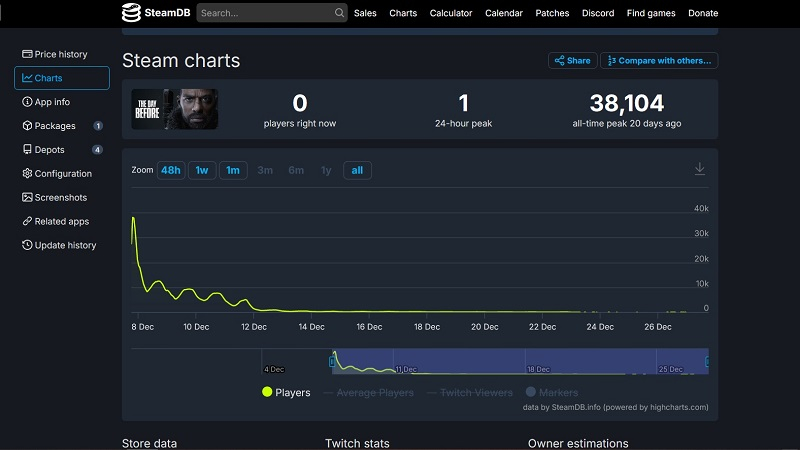Open Sales in top navigation
This screenshot has width=800, height=450.
pos(365,13)
